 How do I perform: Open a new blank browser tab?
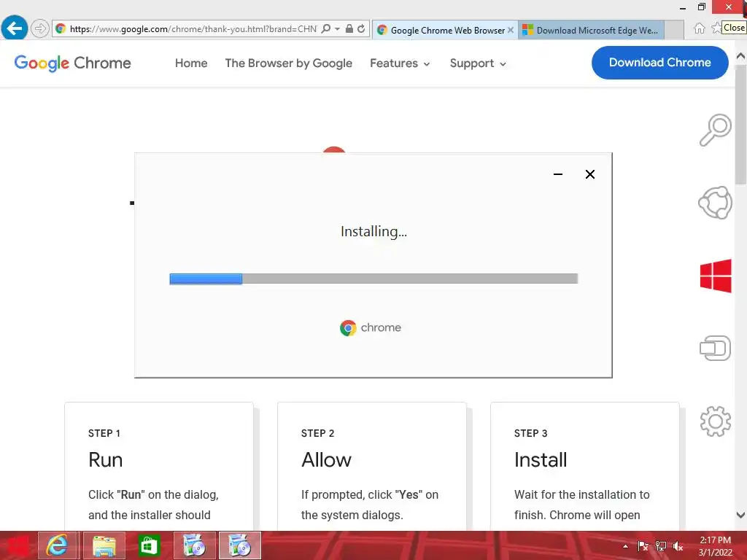pyautogui.click(x=673, y=30)
